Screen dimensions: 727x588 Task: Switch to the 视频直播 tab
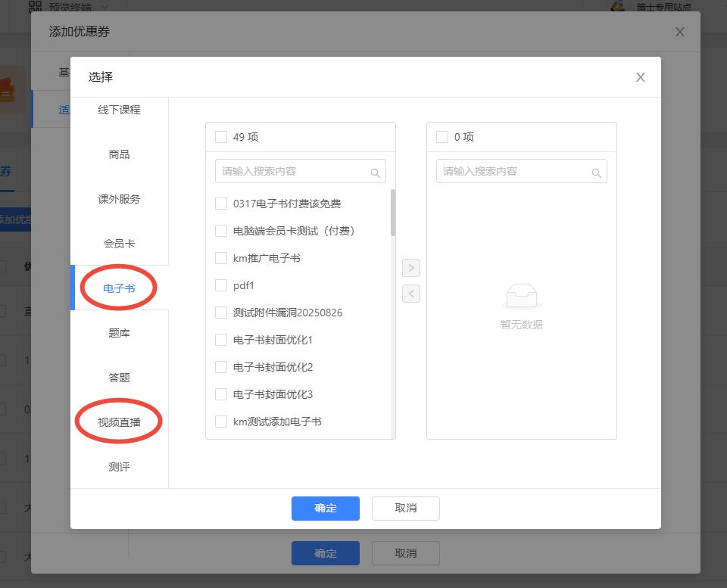pos(119,422)
